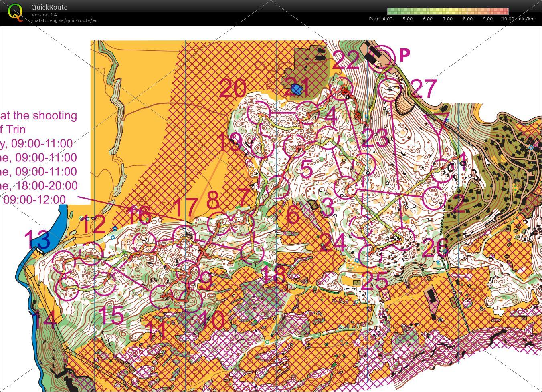Viewport: 542px width, 392px height.
Task: Click the QuickRoute logo icon
Action: (16, 12)
